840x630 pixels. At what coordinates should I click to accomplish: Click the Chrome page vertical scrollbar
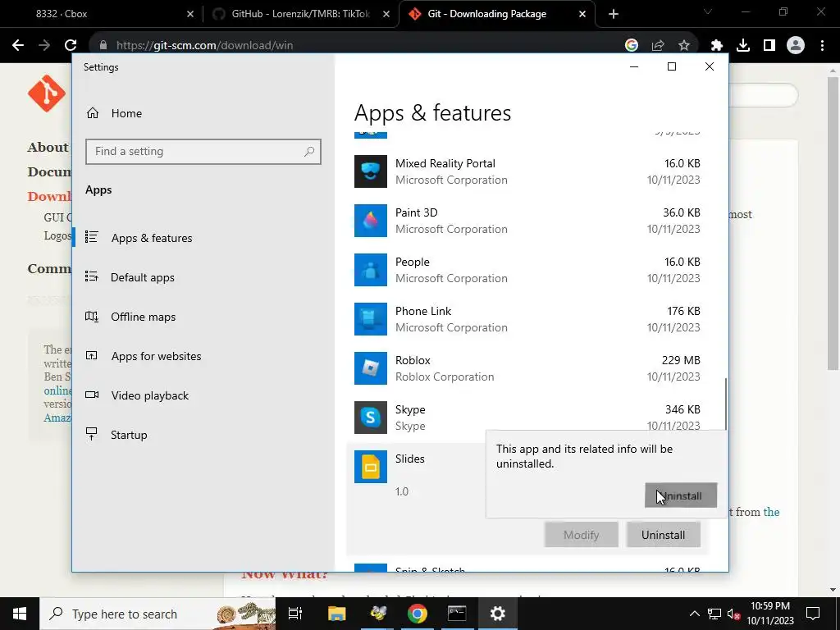833,223
